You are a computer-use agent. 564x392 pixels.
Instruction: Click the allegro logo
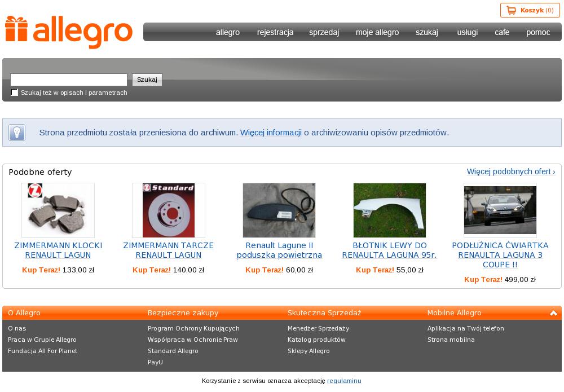(69, 32)
